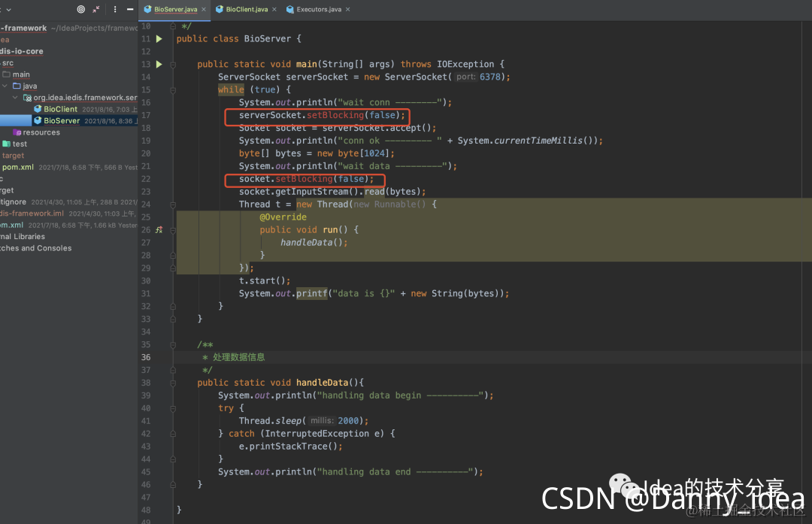Select the pom.xml row sized 1.66 kB
Viewport: 812px width, 524px height.
click(69, 226)
